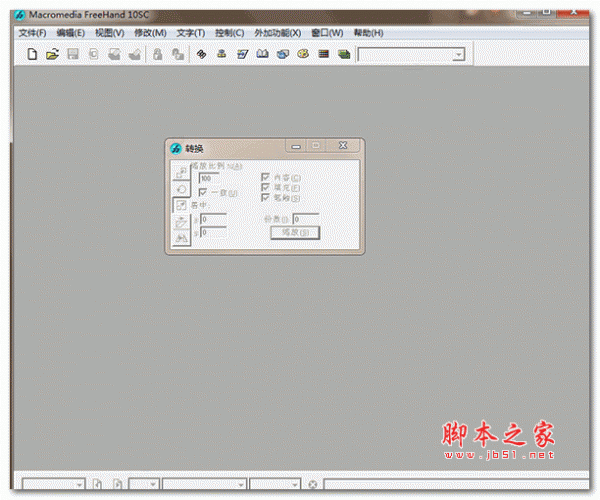Open the 控制(C) menu
The width and height of the screenshot is (600, 500).
coord(230,33)
